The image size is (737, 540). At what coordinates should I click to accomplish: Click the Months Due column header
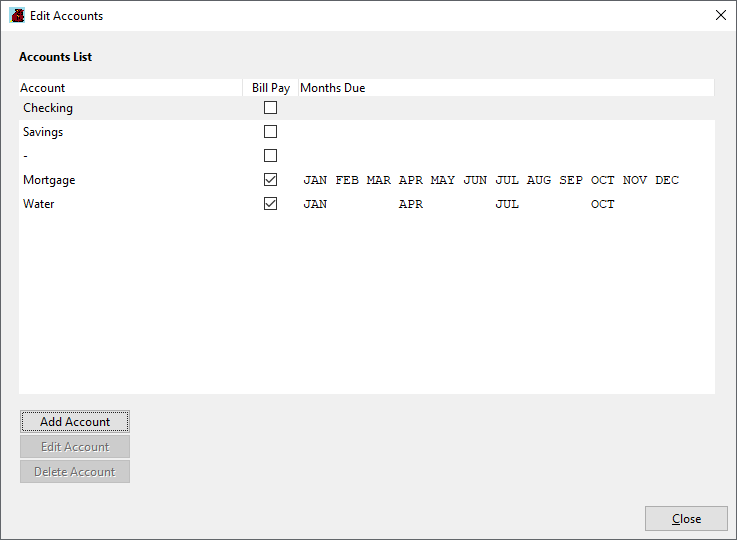(506, 88)
